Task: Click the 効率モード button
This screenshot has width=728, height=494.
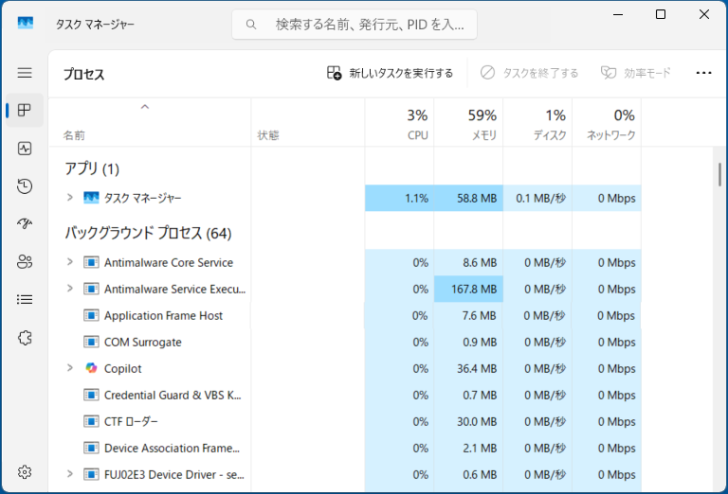Action: [x=636, y=73]
